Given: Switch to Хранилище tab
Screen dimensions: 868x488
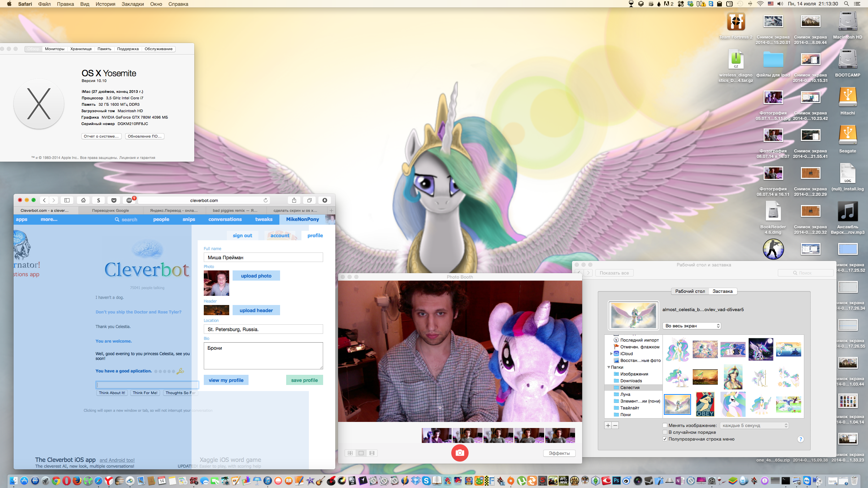Looking at the screenshot, I should [x=81, y=49].
